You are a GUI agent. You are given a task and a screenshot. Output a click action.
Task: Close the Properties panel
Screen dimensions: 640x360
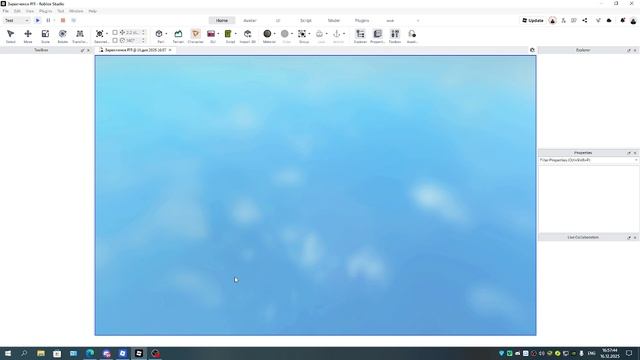635,153
